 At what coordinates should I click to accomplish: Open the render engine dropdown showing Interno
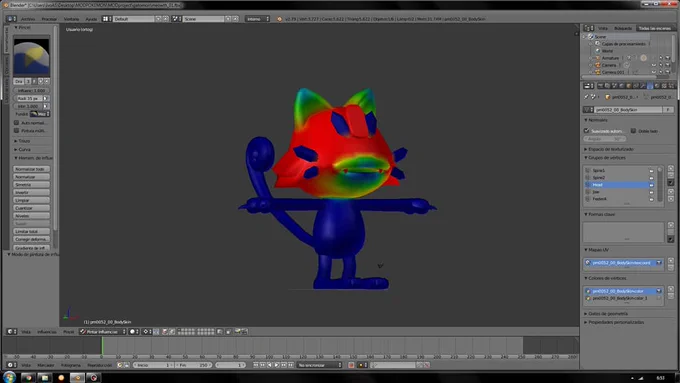[257, 19]
